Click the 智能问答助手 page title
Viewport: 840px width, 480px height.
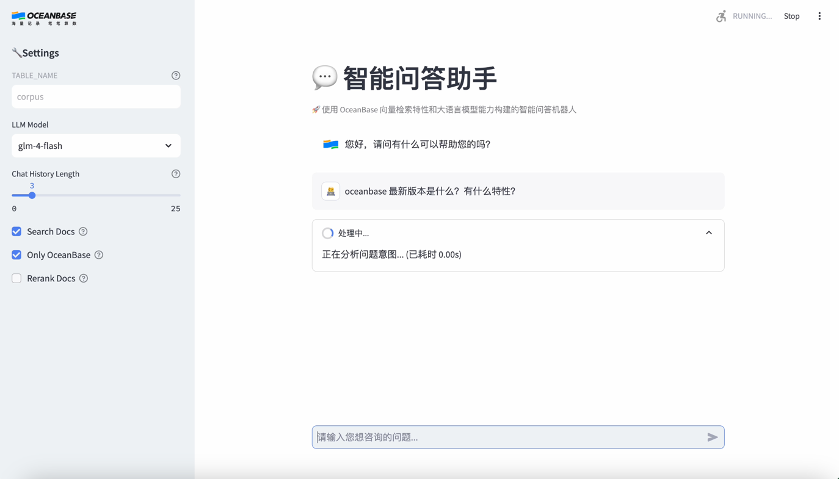(x=420, y=78)
